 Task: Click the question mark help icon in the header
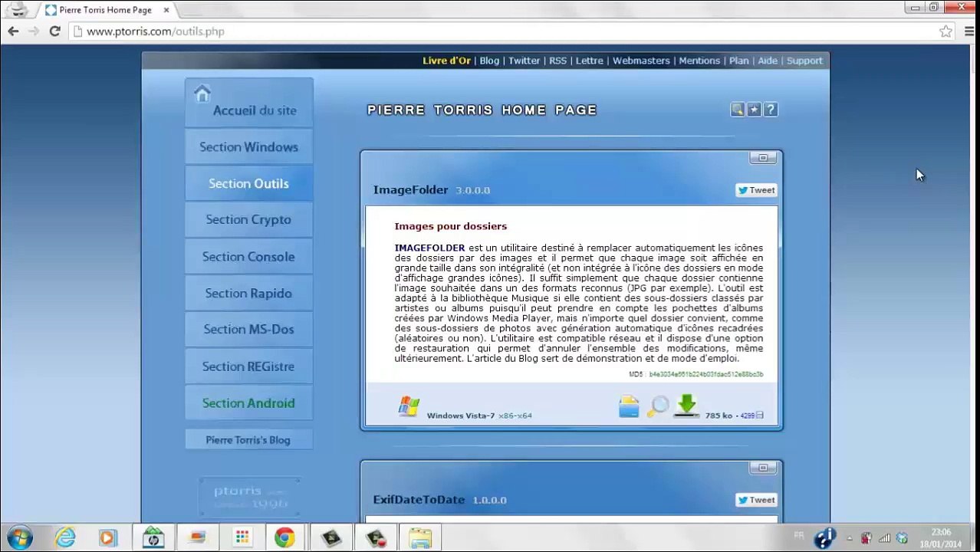[x=771, y=110]
